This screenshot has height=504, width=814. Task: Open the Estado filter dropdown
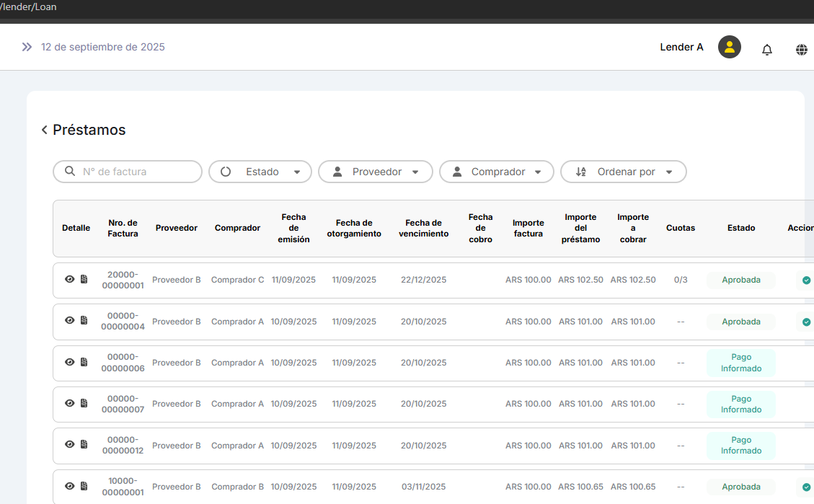click(260, 172)
